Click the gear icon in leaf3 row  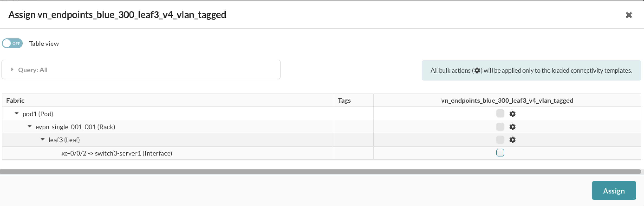(513, 140)
